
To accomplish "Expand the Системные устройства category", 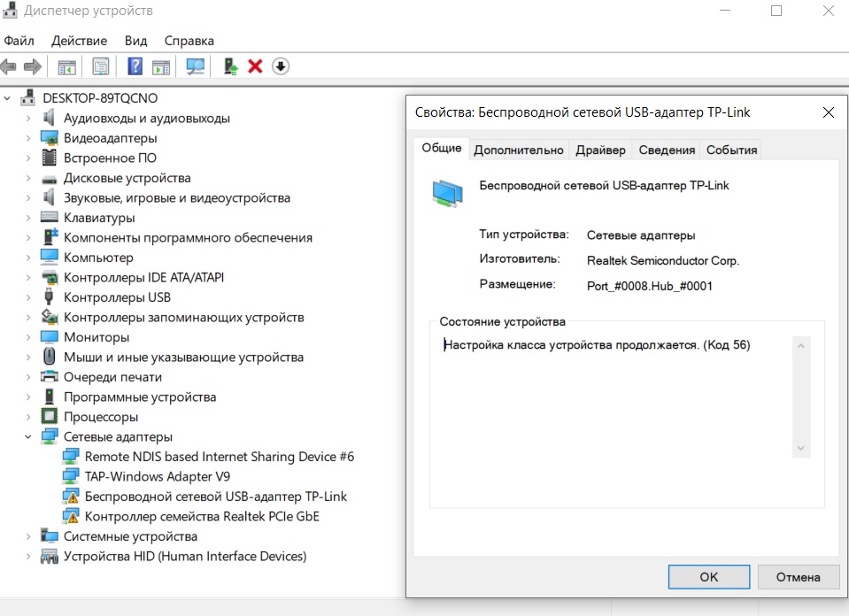I will coord(28,535).
